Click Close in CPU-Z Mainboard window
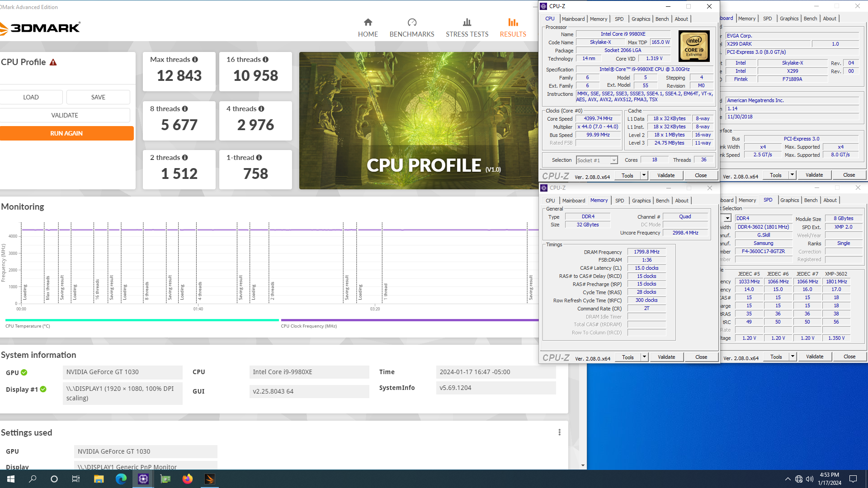 [849, 175]
